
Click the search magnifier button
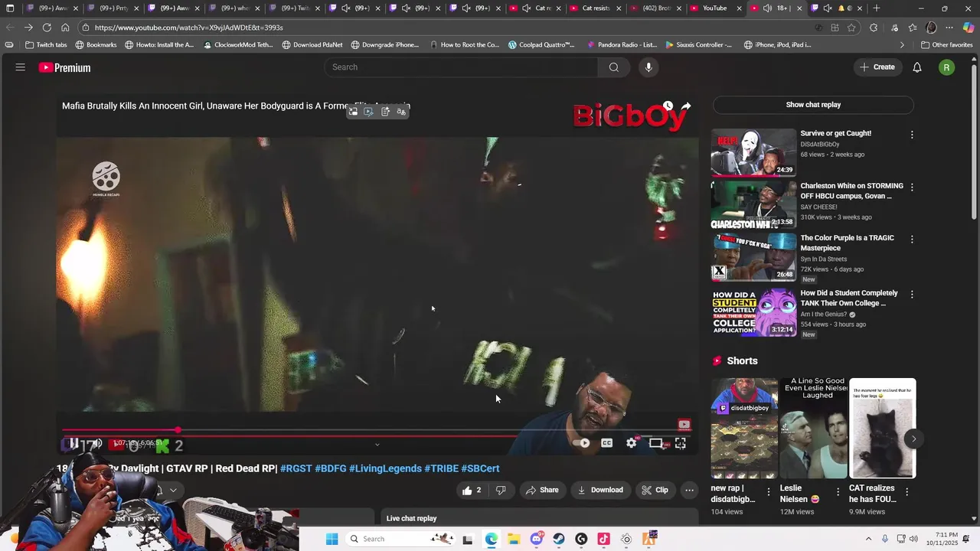tap(613, 67)
